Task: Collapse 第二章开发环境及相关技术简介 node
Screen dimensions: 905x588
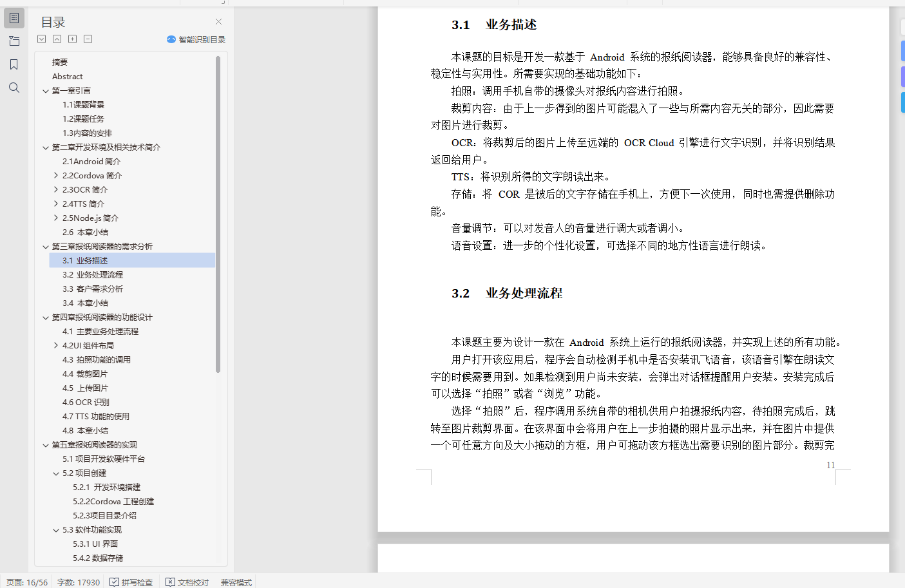Action: 46,147
